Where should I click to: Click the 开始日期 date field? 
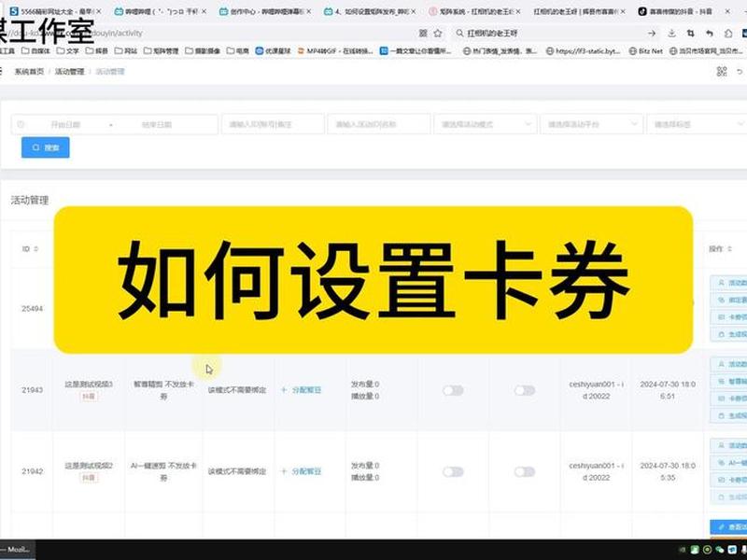pyautogui.click(x=65, y=124)
